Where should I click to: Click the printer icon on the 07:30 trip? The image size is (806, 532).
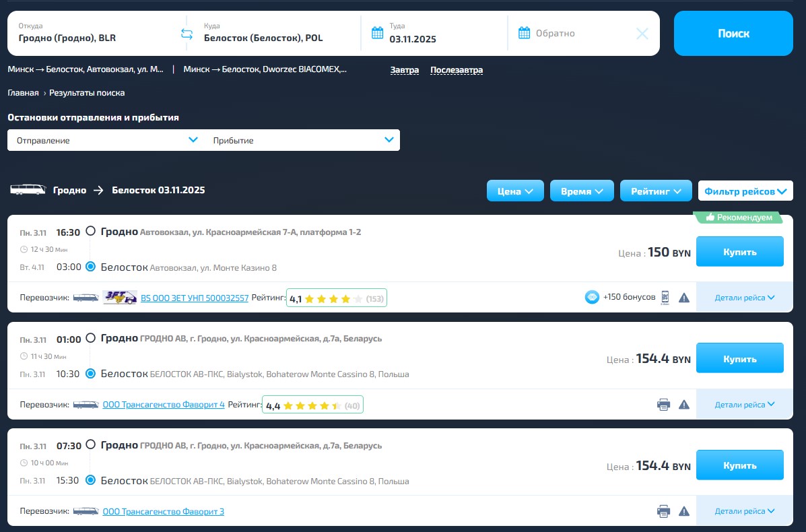[663, 511]
